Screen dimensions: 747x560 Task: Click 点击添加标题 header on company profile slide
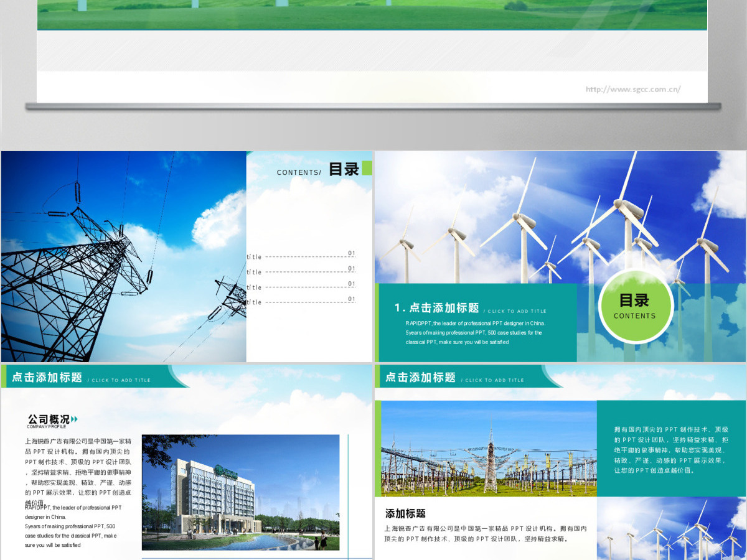click(47, 377)
